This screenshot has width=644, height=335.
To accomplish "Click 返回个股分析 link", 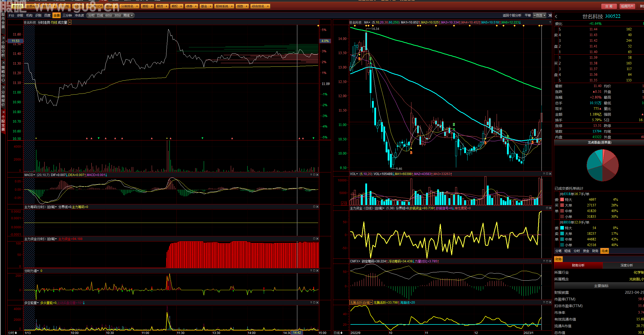I will 512,15.
